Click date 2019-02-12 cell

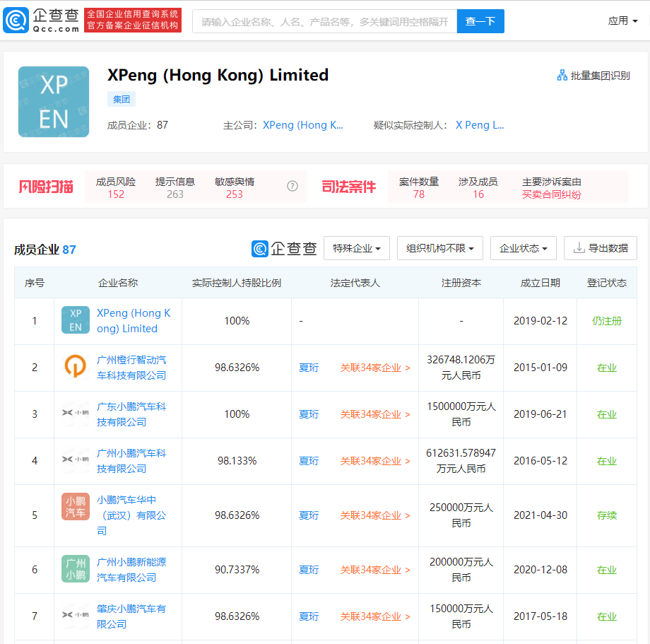540,320
